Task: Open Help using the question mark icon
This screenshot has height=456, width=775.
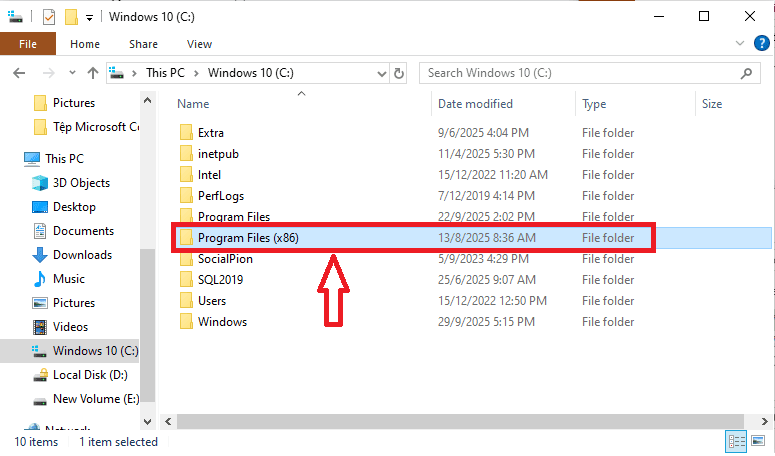Action: [x=760, y=44]
